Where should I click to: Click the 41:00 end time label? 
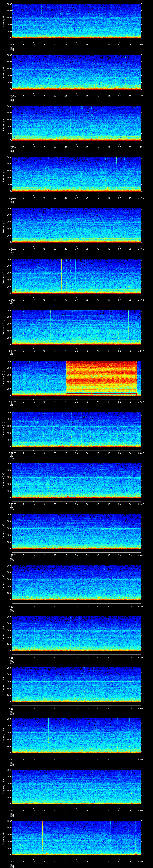[x=141, y=606]
